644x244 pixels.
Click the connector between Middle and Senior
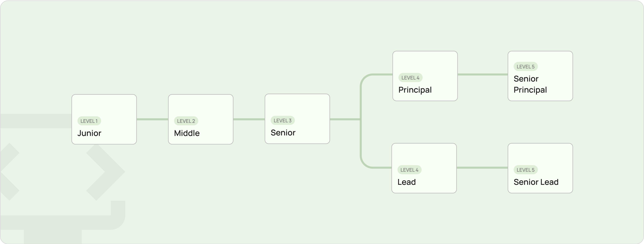coord(249,119)
